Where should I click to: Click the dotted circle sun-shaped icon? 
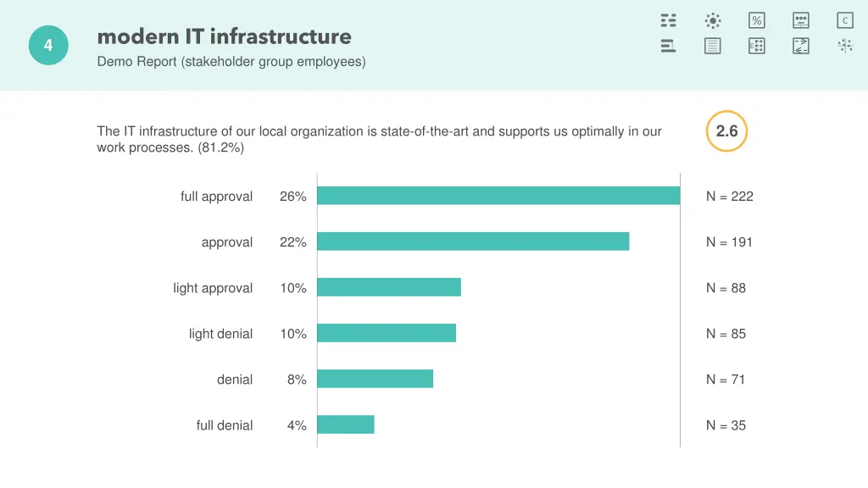pyautogui.click(x=713, y=21)
